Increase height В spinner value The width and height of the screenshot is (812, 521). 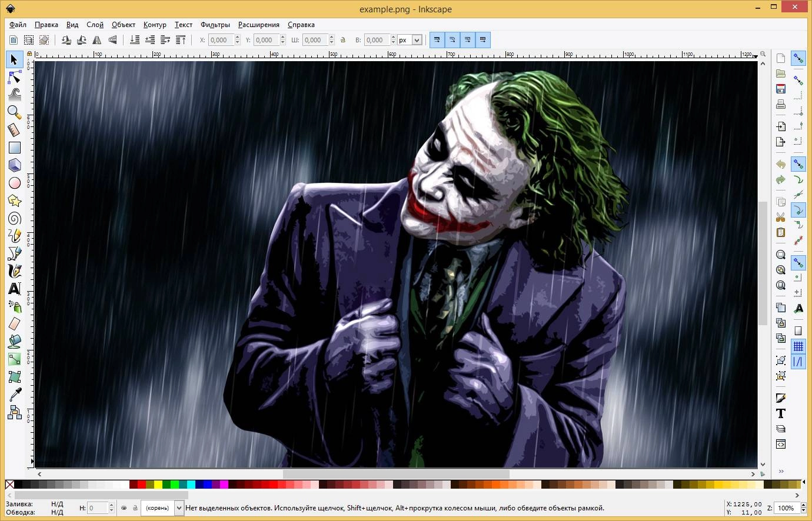(394, 37)
